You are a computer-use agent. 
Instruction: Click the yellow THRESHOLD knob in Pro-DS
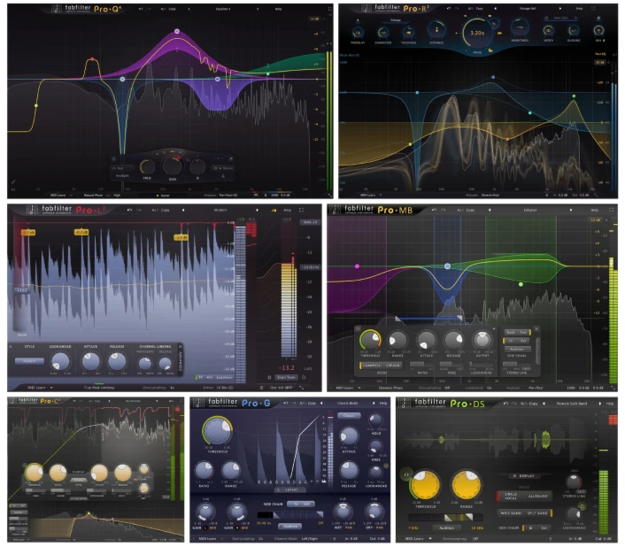pos(426,485)
